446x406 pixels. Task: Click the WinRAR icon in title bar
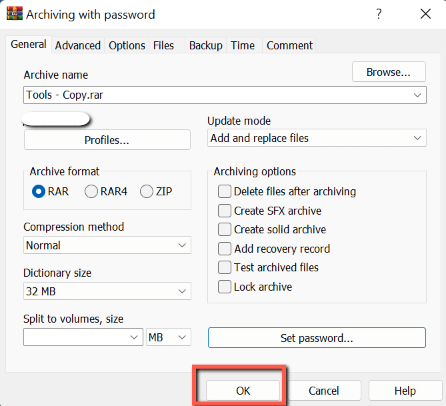(x=15, y=14)
